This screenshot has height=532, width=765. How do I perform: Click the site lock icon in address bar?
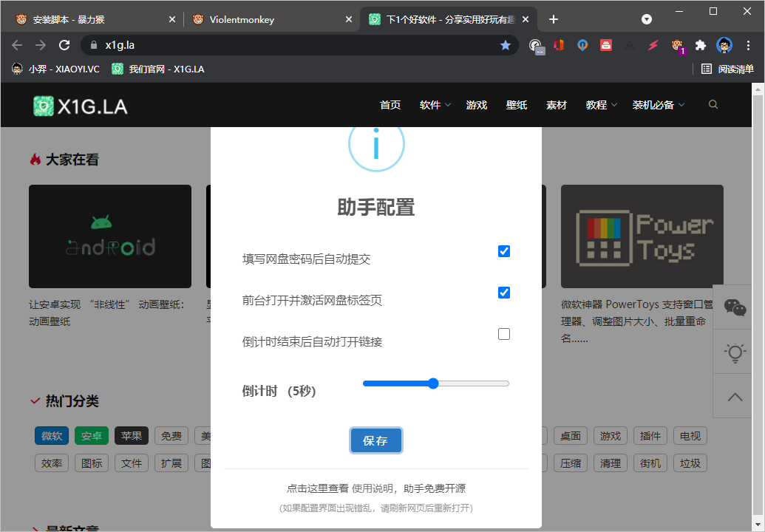click(x=94, y=45)
